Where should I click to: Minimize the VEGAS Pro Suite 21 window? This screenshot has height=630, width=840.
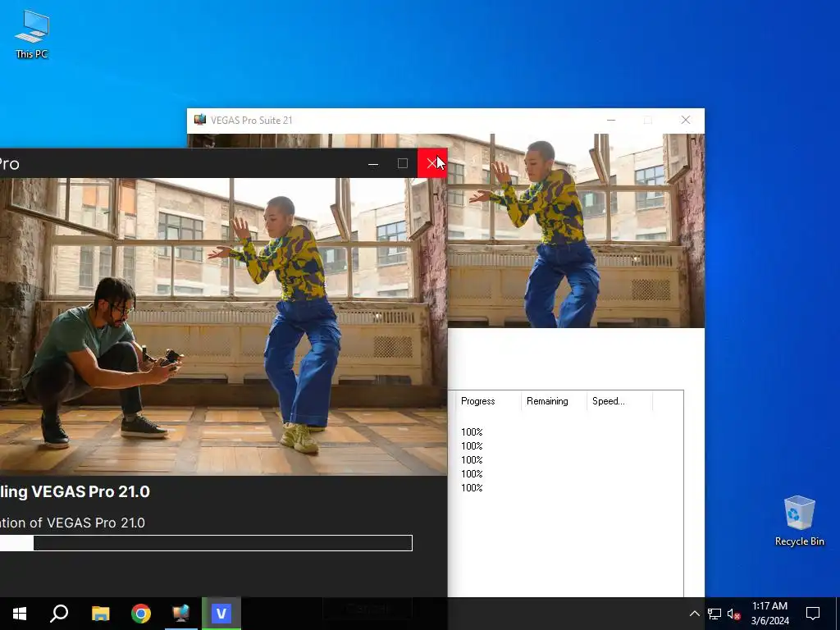coord(610,120)
